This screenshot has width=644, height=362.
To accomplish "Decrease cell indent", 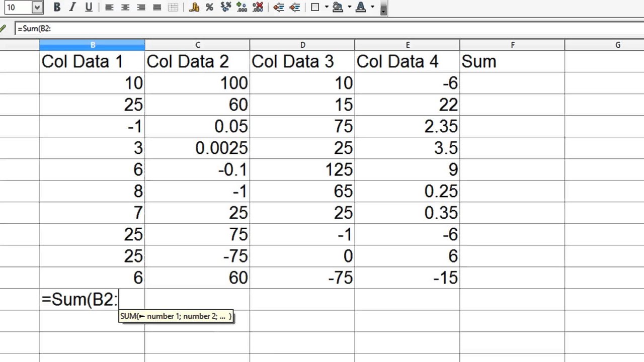I will pyautogui.click(x=279, y=7).
